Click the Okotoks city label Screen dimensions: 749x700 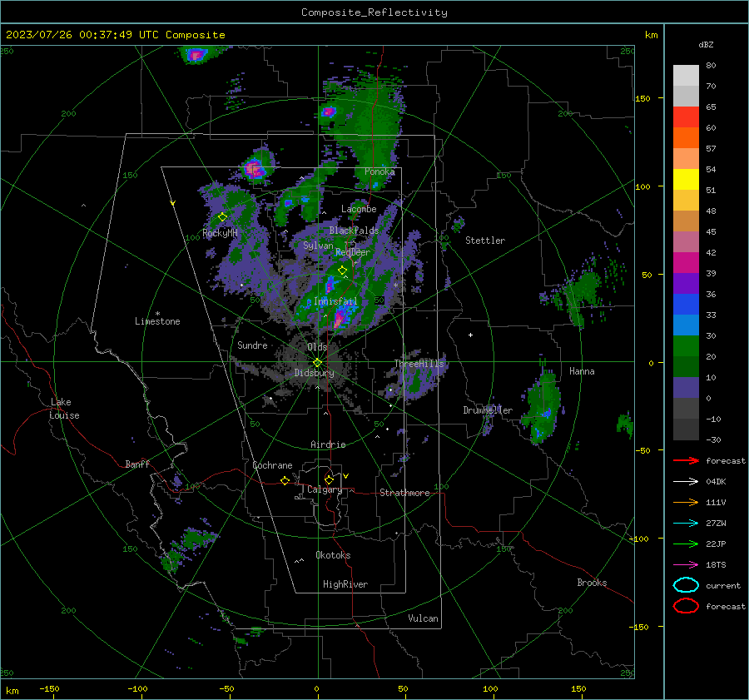pyautogui.click(x=333, y=555)
